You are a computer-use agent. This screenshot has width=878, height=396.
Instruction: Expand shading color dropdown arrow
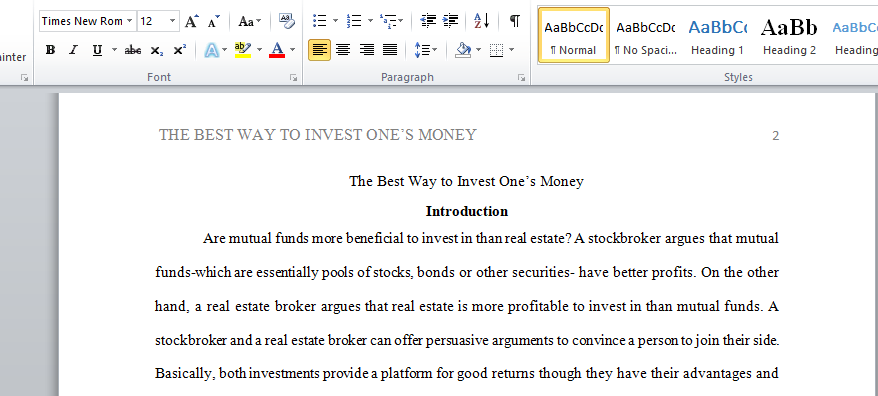tap(478, 50)
